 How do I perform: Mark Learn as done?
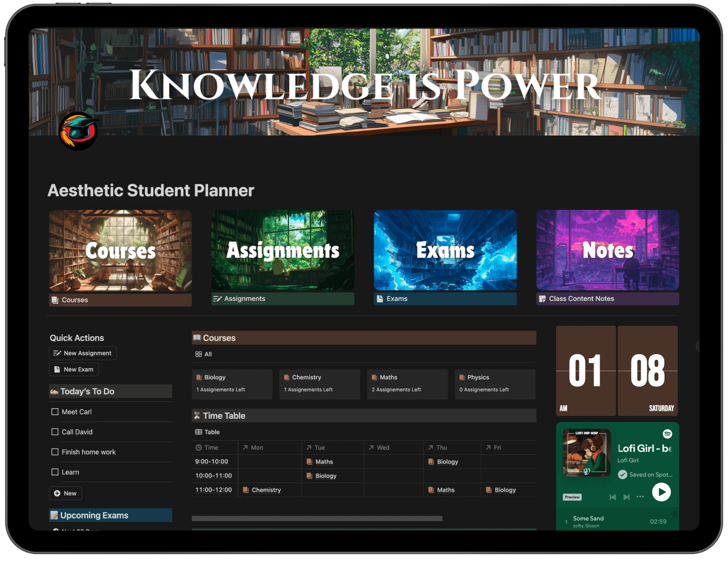(x=55, y=472)
